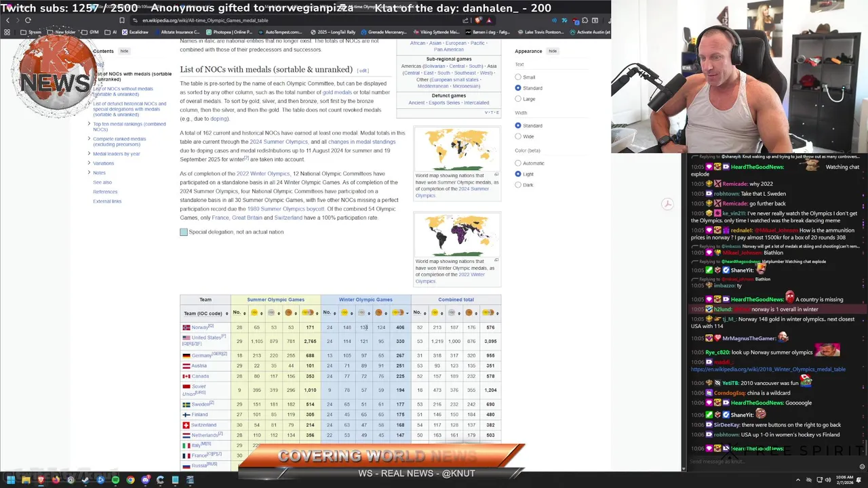Screen dimensions: 868x488
Task: Click the browser address bar URL
Action: point(205,20)
